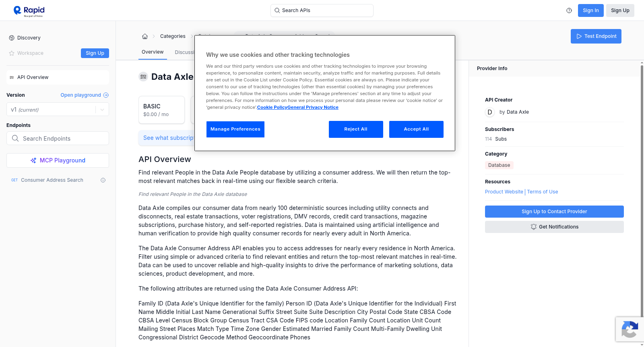This screenshot has width=644, height=347.
Task: Click Manage Preferences in cookie dialog
Action: click(235, 129)
